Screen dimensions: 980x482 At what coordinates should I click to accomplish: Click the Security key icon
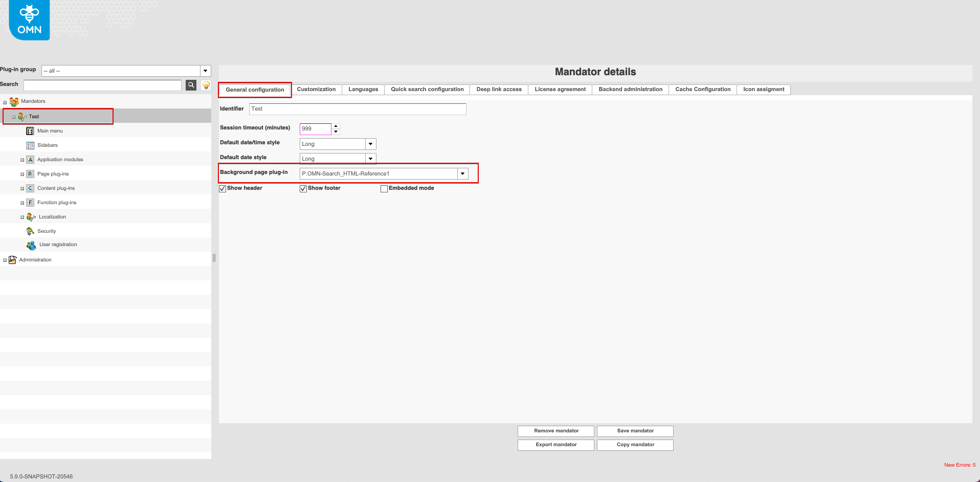point(30,231)
